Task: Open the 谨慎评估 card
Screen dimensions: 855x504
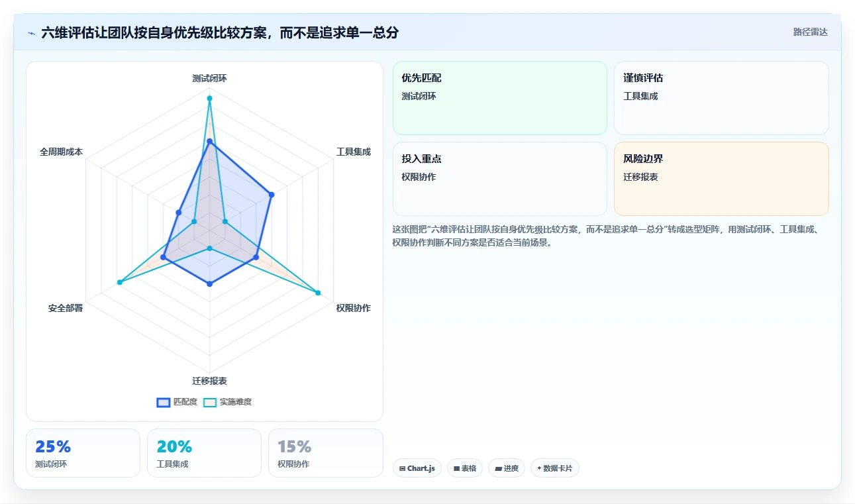Action: [721, 98]
